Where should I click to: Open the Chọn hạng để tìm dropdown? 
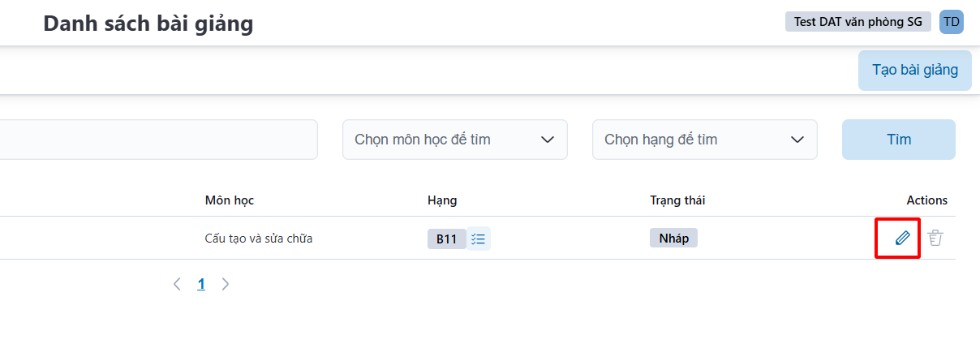coord(704,140)
